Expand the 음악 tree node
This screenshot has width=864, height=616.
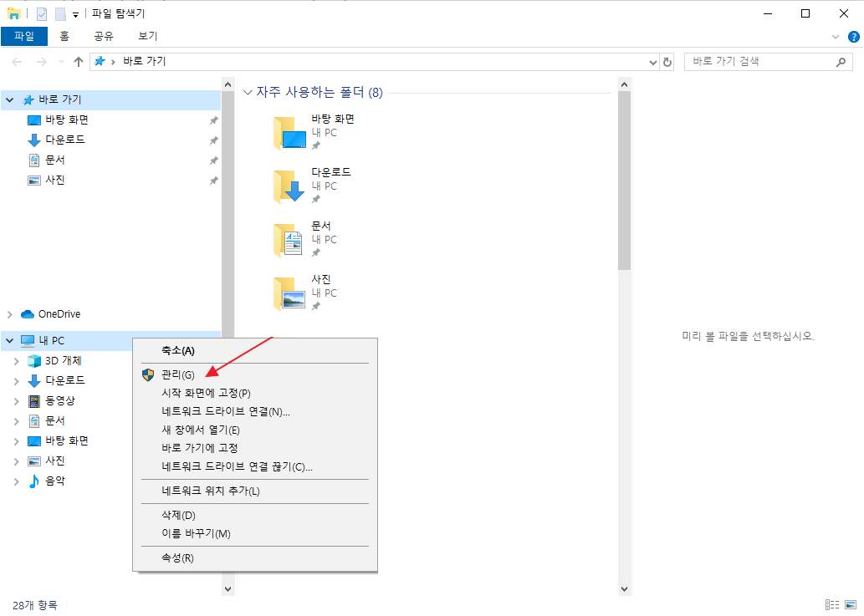17,481
